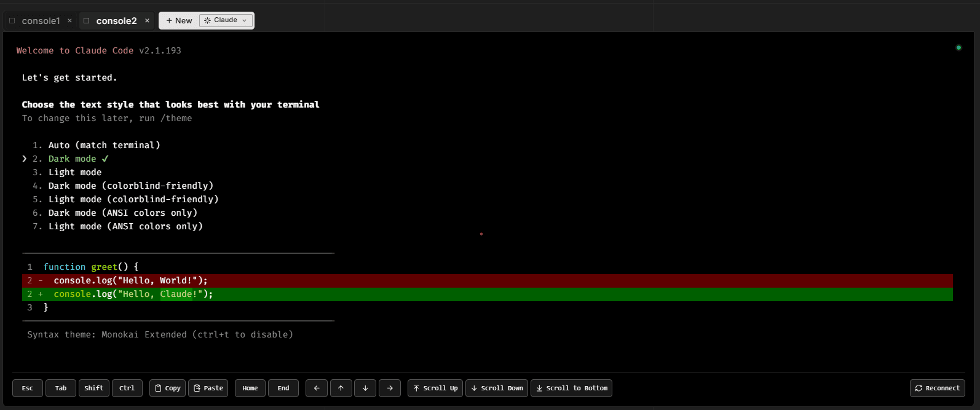
Task: Click the Reconnect button
Action: (x=938, y=388)
